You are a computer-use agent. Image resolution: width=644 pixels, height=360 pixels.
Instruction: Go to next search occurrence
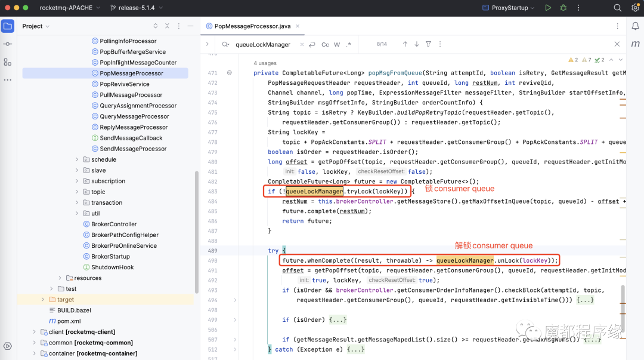tap(416, 44)
